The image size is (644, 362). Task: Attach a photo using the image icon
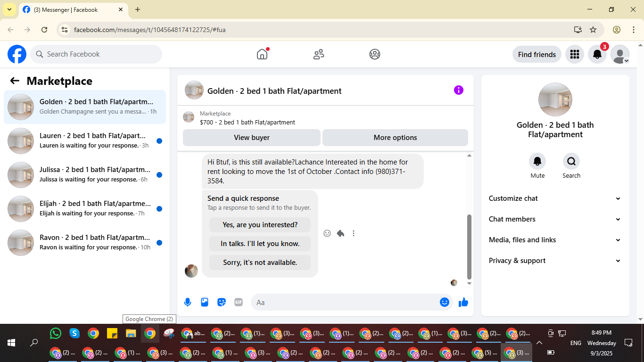pos(205,302)
